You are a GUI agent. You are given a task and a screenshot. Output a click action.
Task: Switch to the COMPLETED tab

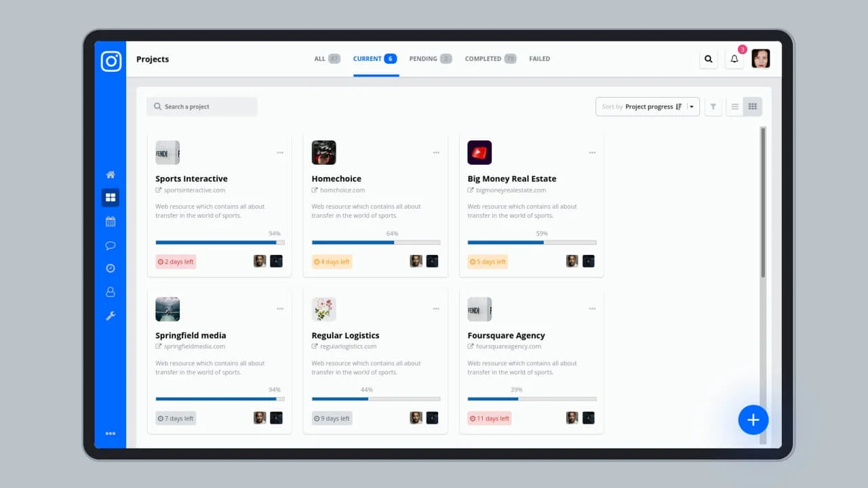coord(483,59)
